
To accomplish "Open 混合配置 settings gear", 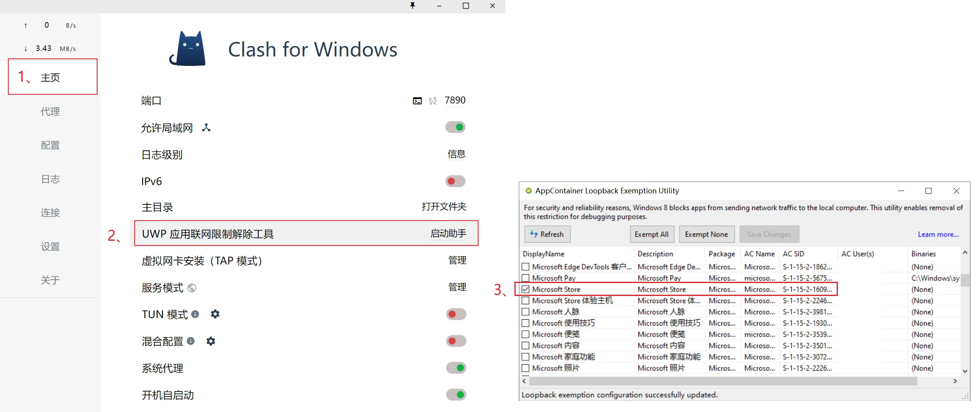I will [211, 341].
